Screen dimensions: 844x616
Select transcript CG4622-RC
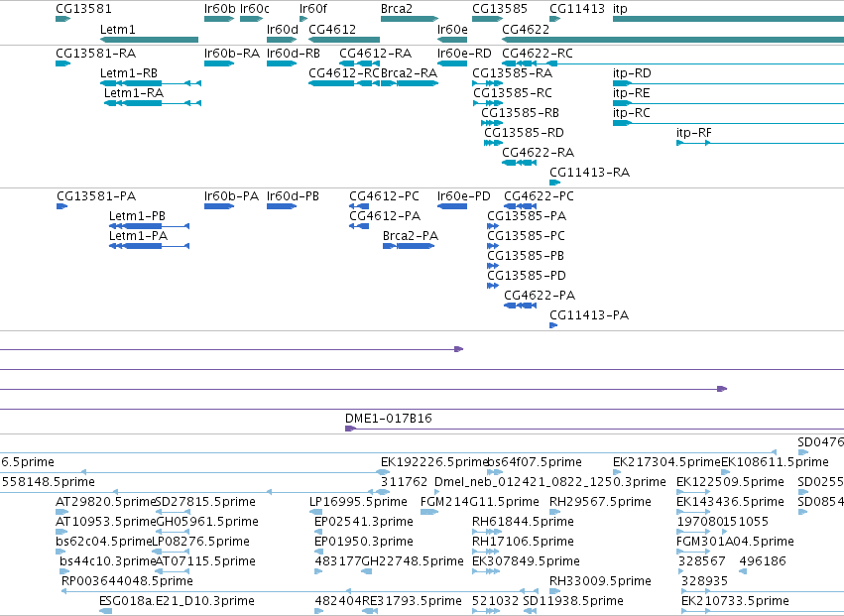coord(538,54)
